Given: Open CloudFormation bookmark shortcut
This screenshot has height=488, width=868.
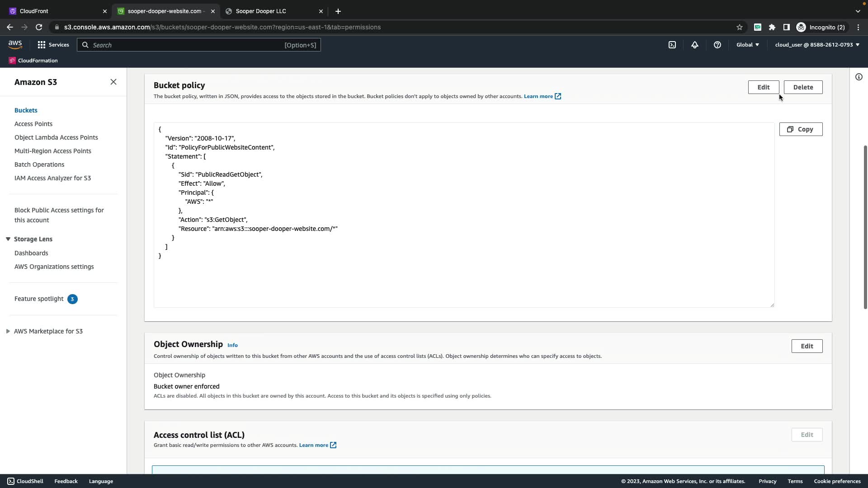Looking at the screenshot, I should (x=33, y=61).
